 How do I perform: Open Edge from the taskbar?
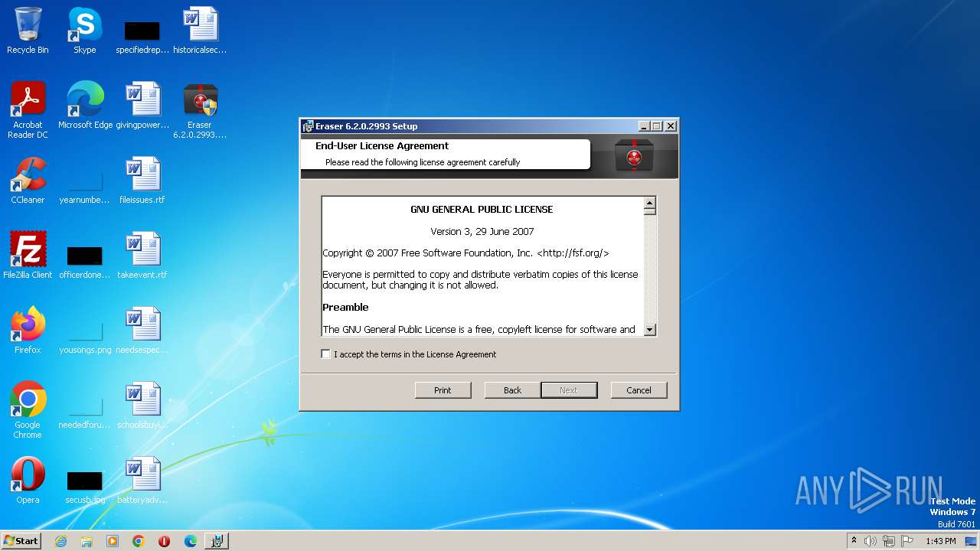(x=191, y=541)
